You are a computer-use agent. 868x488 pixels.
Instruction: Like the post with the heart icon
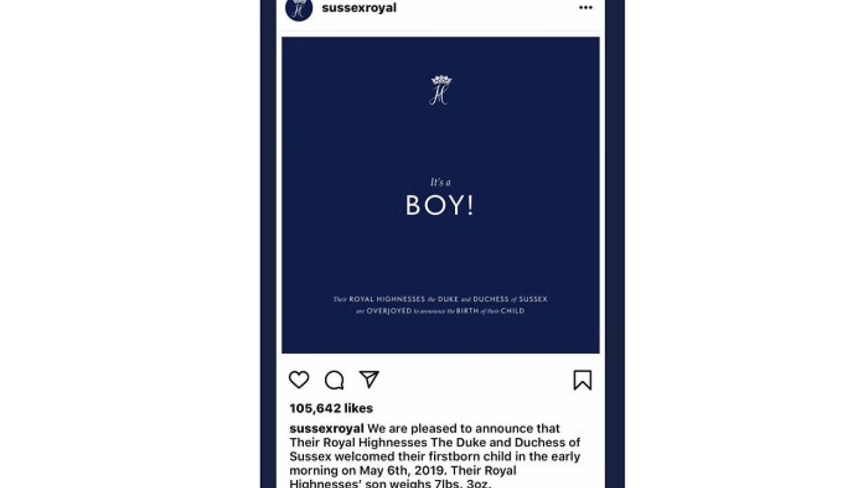pyautogui.click(x=299, y=380)
